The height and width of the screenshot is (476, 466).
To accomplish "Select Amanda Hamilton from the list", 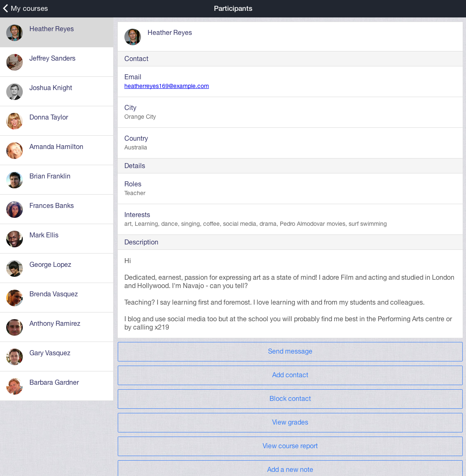I will (x=57, y=150).
